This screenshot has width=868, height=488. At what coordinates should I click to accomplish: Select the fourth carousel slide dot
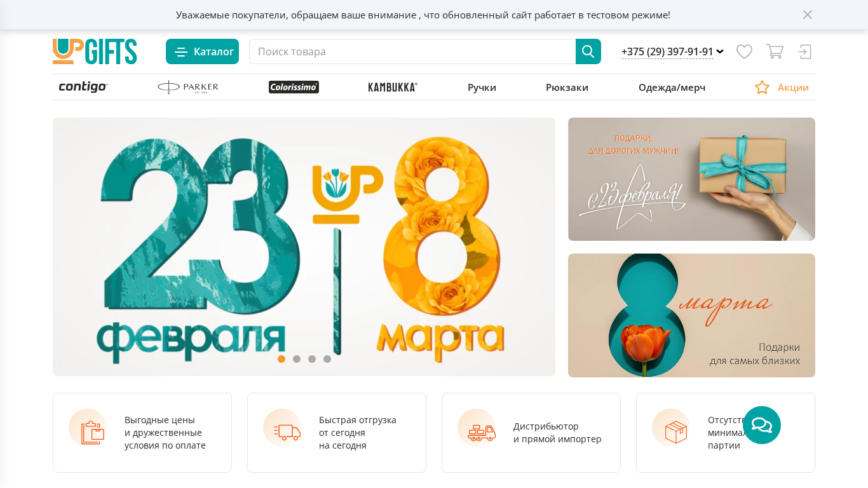pyautogui.click(x=327, y=359)
